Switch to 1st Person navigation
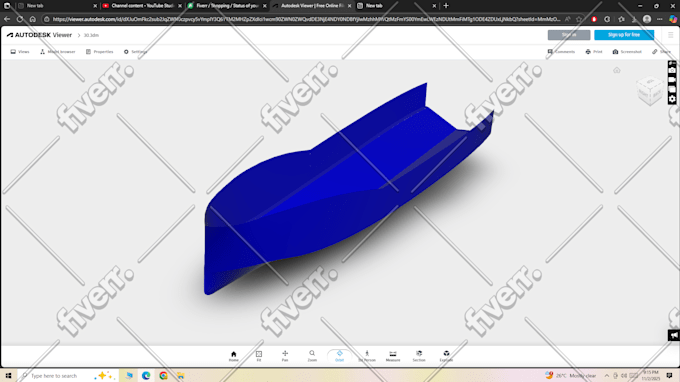680x382 pixels. pyautogui.click(x=367, y=356)
